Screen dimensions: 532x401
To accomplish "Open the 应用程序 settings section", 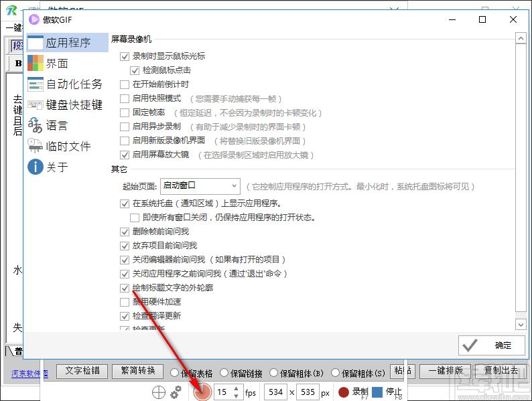I will pyautogui.click(x=67, y=42).
